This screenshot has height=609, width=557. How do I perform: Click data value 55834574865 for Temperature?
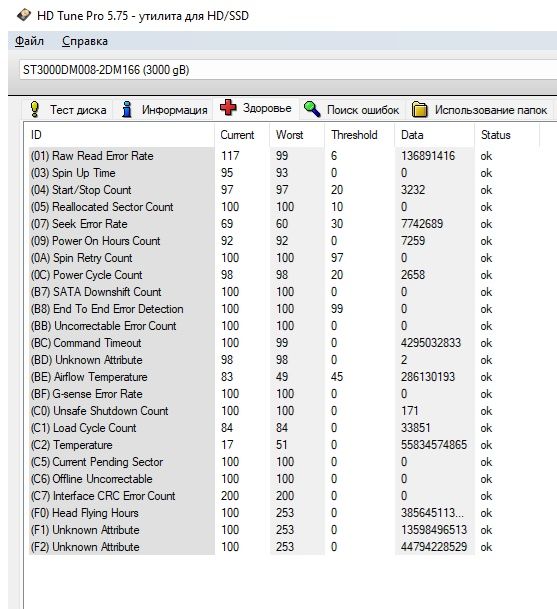point(434,445)
